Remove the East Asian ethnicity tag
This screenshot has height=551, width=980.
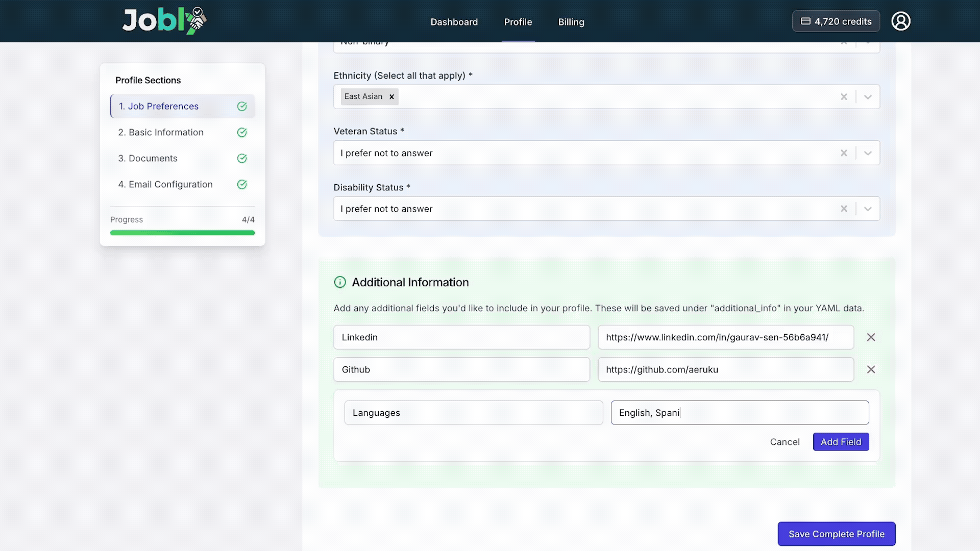pos(391,97)
